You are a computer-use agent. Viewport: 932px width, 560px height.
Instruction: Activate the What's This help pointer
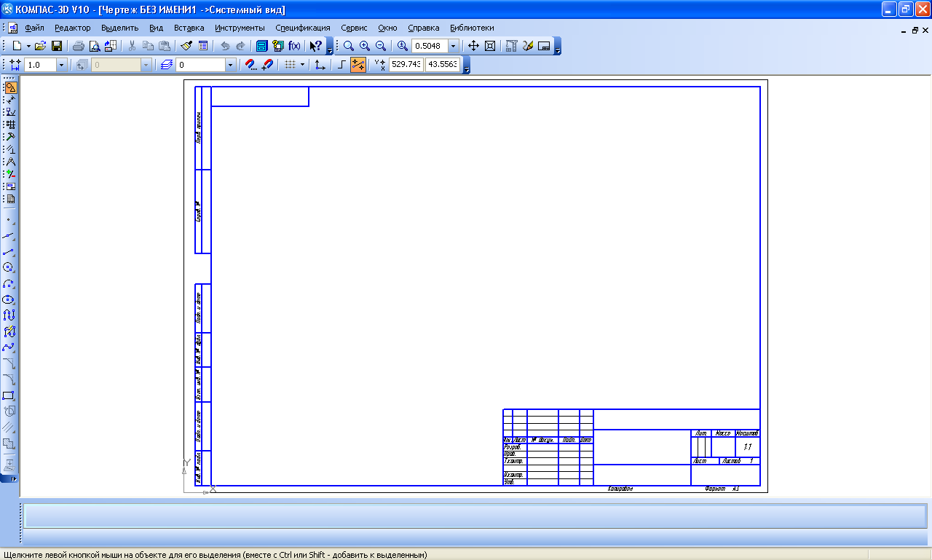(315, 46)
